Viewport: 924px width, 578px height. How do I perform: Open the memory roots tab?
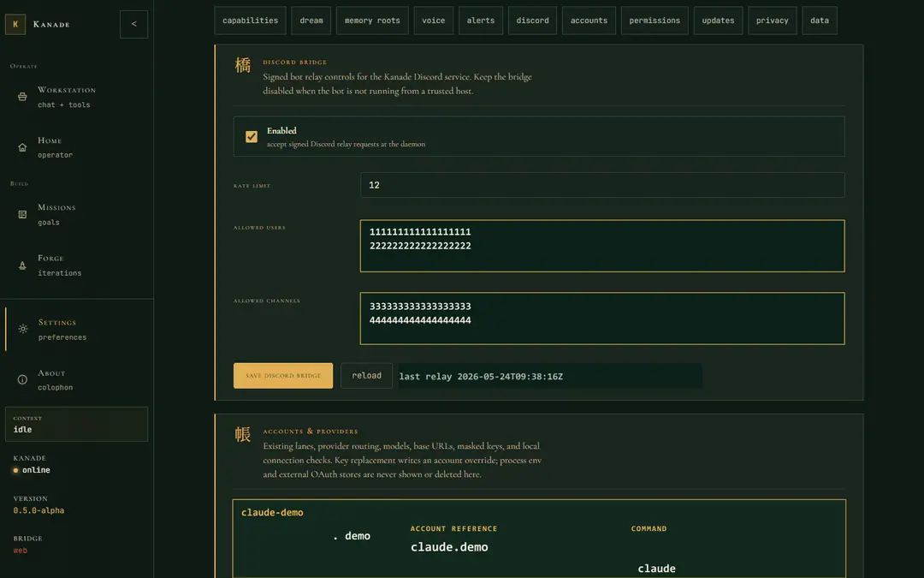pos(372,21)
